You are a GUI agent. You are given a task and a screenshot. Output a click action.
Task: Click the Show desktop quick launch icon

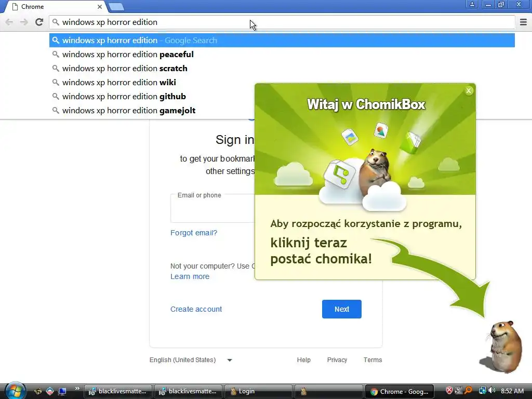[62, 391]
